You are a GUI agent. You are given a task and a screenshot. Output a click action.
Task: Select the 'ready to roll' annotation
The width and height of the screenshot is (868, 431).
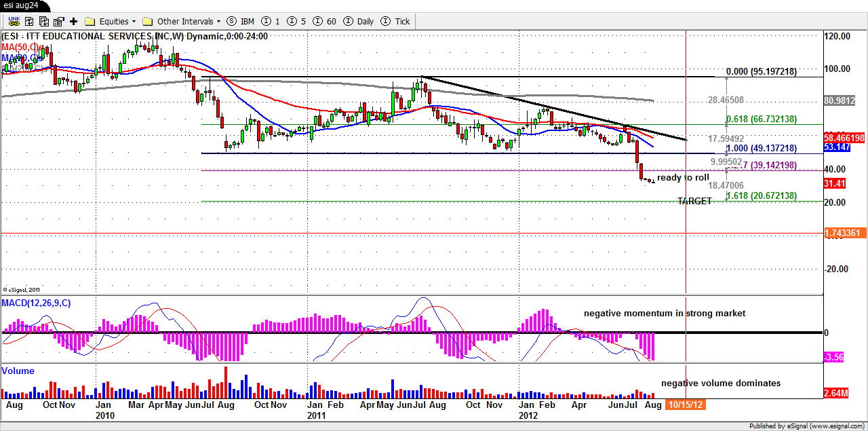683,178
